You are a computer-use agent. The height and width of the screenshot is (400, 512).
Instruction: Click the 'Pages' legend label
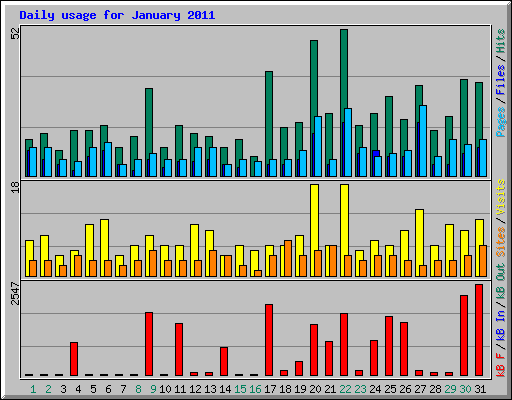500,122
